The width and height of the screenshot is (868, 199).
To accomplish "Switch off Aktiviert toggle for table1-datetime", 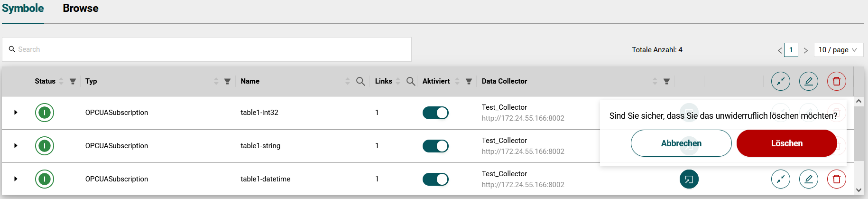I will click(x=435, y=179).
